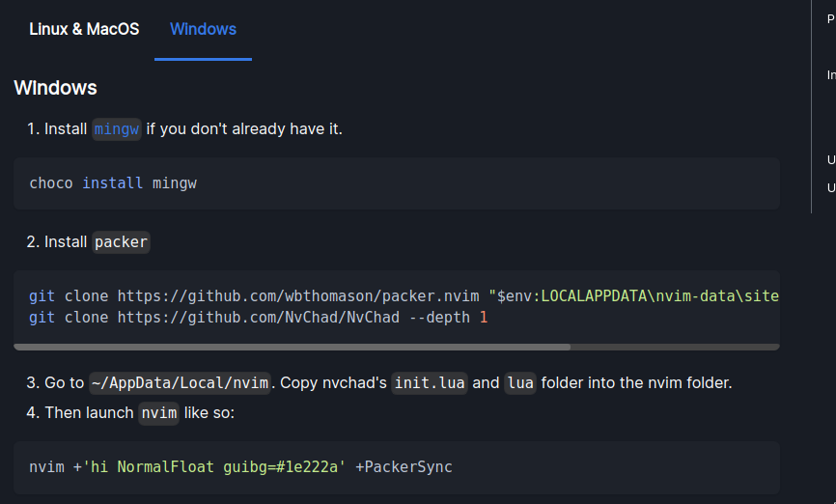Click the packer.nvim git clone command line
The width and height of the screenshot is (836, 504).
(404, 296)
